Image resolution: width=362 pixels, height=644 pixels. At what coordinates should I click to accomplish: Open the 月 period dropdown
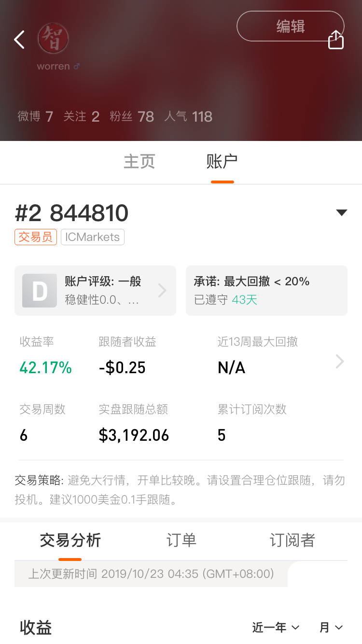pos(331,628)
